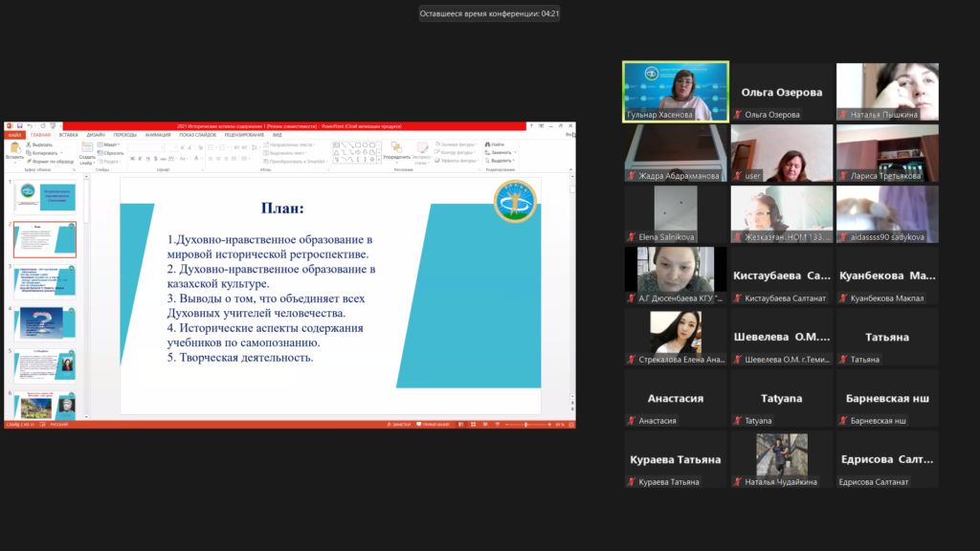Click Shape Outline (Контур фигуры)
This screenshot has width=980, height=551.
tap(455, 152)
